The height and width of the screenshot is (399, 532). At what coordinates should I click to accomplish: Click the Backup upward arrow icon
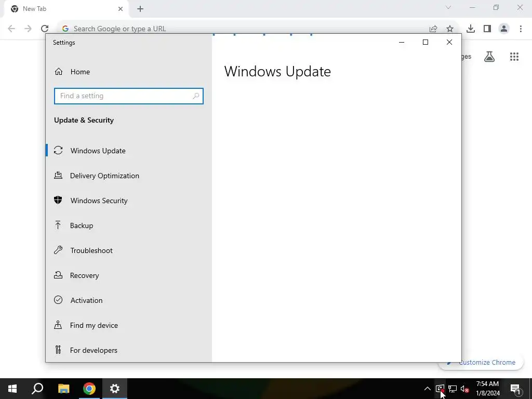pyautogui.click(x=58, y=225)
